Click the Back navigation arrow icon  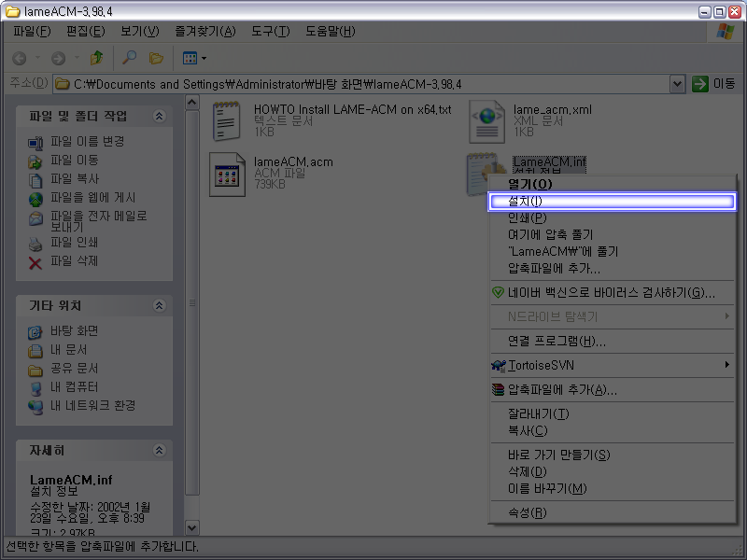[19, 58]
